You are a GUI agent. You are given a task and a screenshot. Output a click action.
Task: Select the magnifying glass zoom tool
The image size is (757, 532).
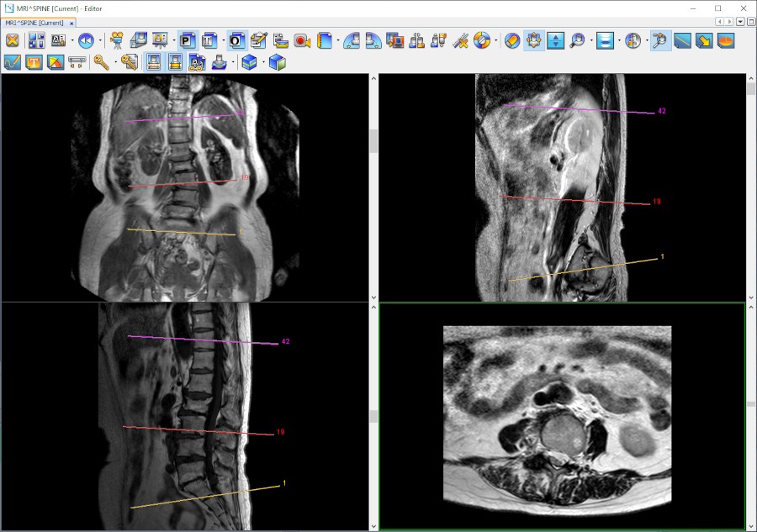pyautogui.click(x=576, y=40)
